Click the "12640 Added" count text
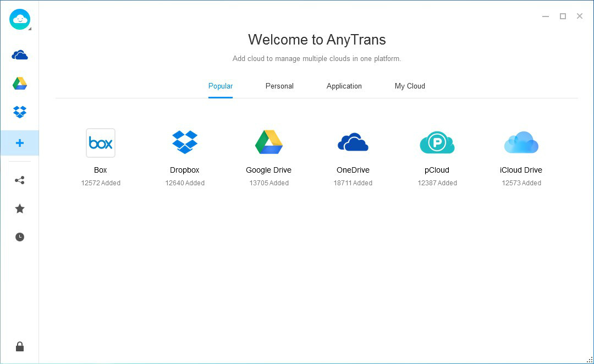Viewport: 594px width, 364px height. point(185,183)
